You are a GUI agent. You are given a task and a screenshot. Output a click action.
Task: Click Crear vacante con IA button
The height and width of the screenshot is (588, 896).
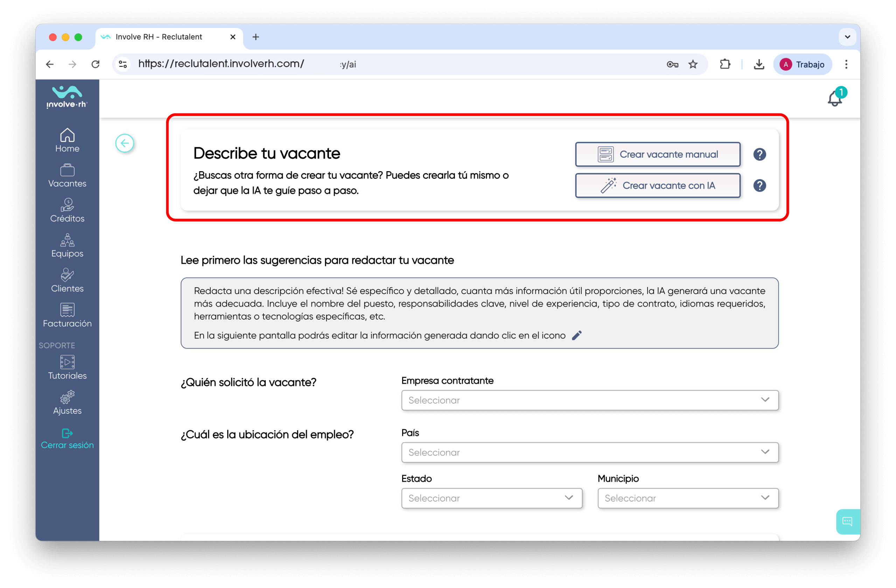(657, 185)
